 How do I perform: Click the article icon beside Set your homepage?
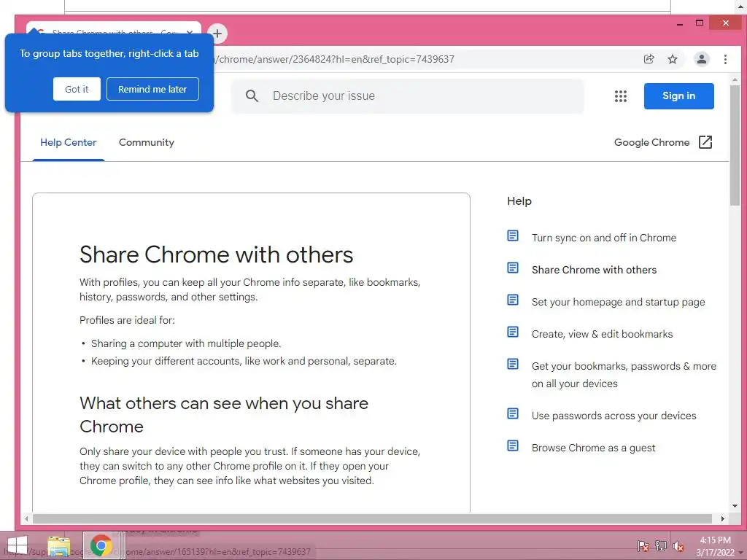[x=513, y=300]
